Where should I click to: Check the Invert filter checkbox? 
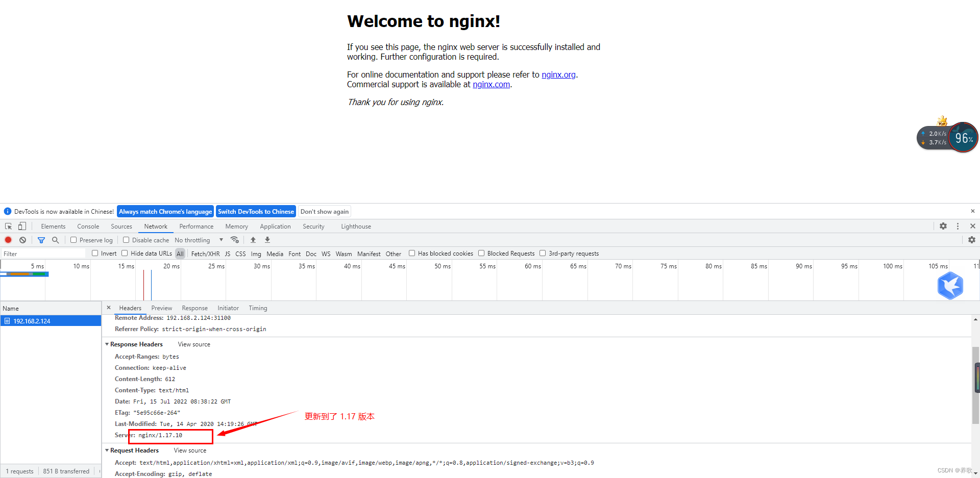point(95,253)
